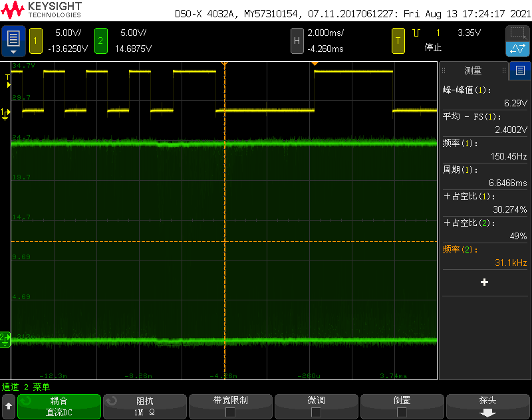
Task: Click the orange trigger time reference marker
Action: click(x=315, y=63)
